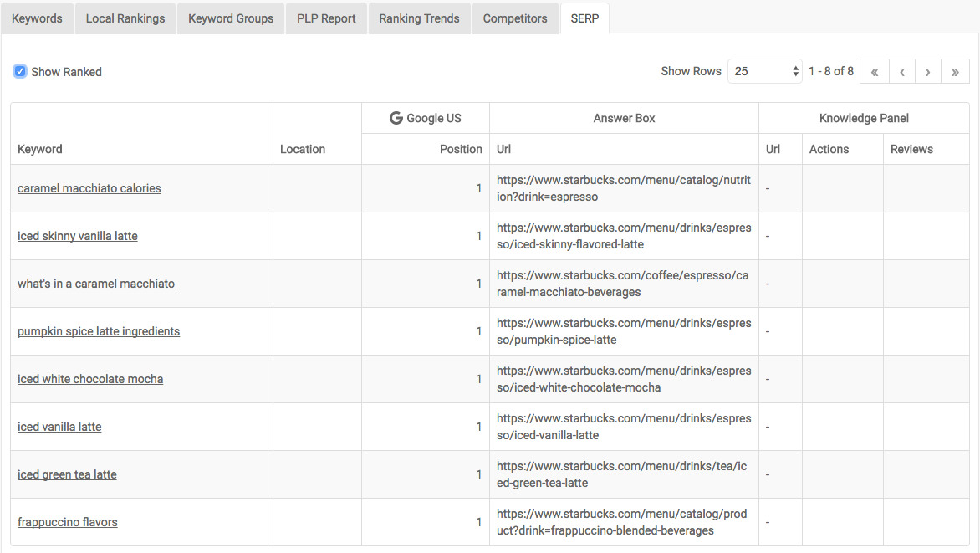Open the Show Rows dropdown
Image resolution: width=980 pixels, height=553 pixels.
pyautogui.click(x=765, y=71)
